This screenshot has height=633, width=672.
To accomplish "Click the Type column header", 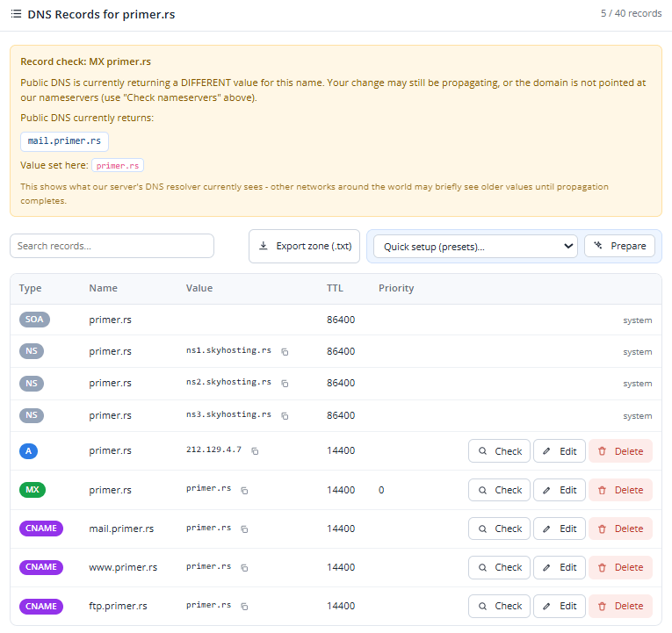I will [30, 288].
